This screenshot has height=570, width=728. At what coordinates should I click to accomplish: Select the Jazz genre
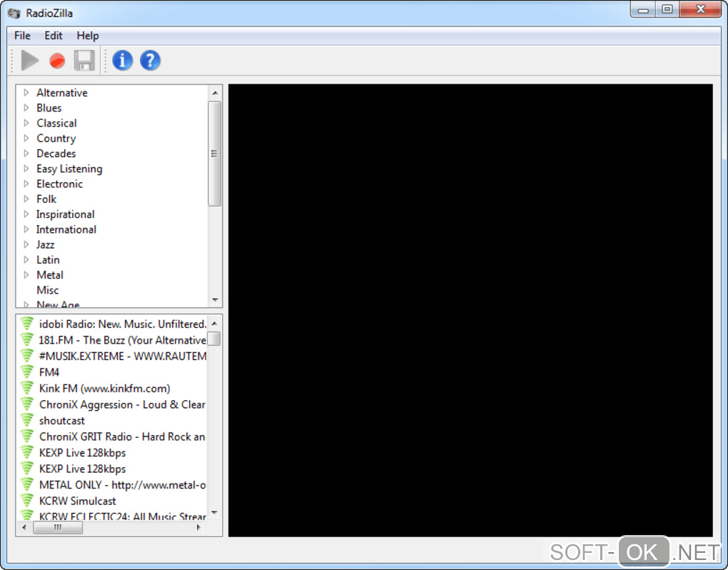point(46,244)
